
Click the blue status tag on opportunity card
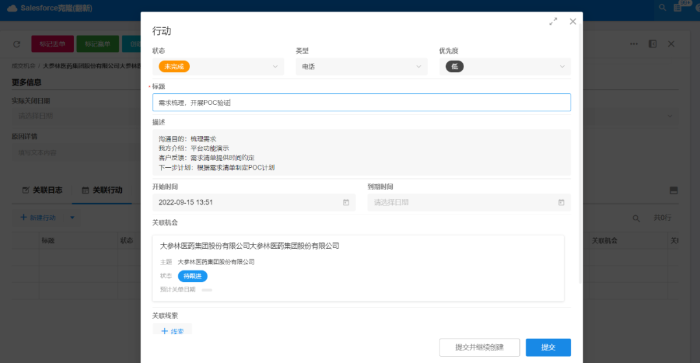coord(192,276)
